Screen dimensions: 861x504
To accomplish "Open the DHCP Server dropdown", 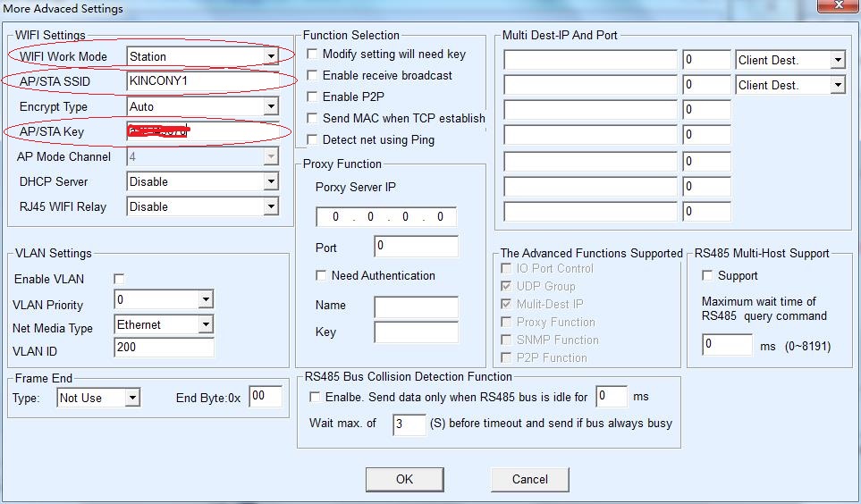I will click(x=270, y=181).
